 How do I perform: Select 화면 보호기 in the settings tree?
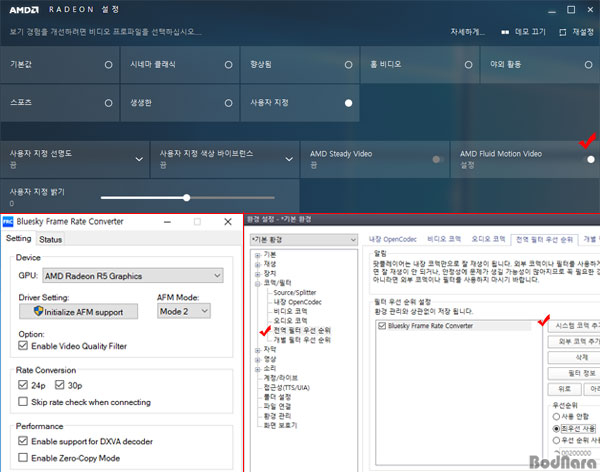280,425
